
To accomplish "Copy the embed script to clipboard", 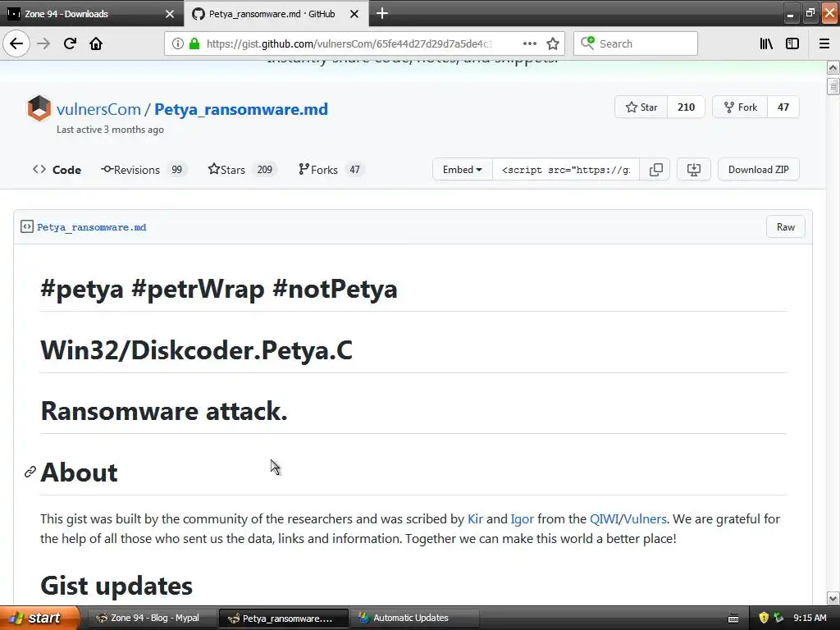I will pos(655,170).
